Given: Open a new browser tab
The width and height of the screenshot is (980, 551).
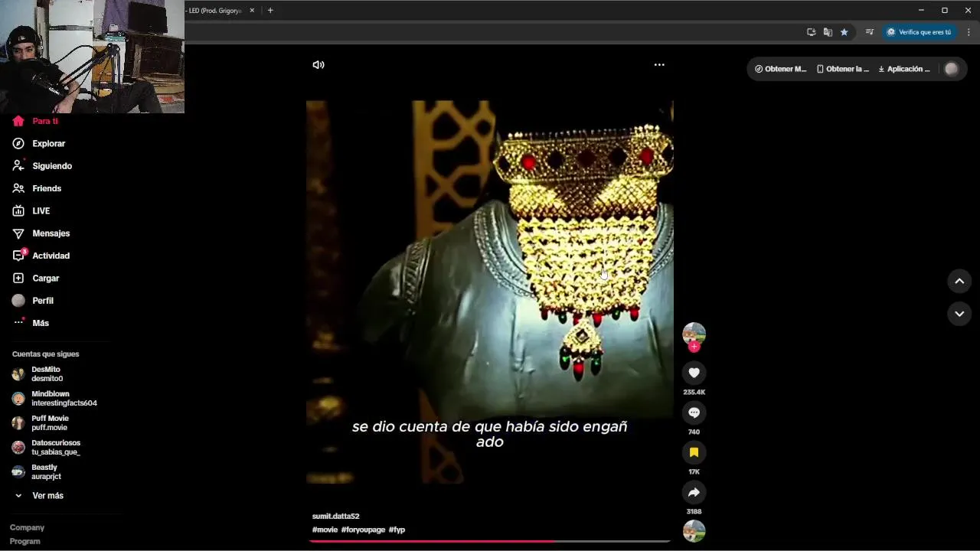Looking at the screenshot, I should [269, 11].
